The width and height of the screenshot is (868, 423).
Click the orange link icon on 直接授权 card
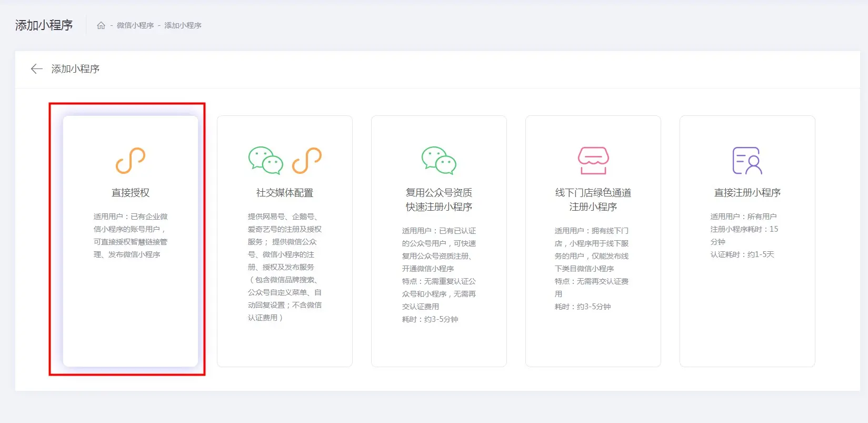tap(131, 161)
